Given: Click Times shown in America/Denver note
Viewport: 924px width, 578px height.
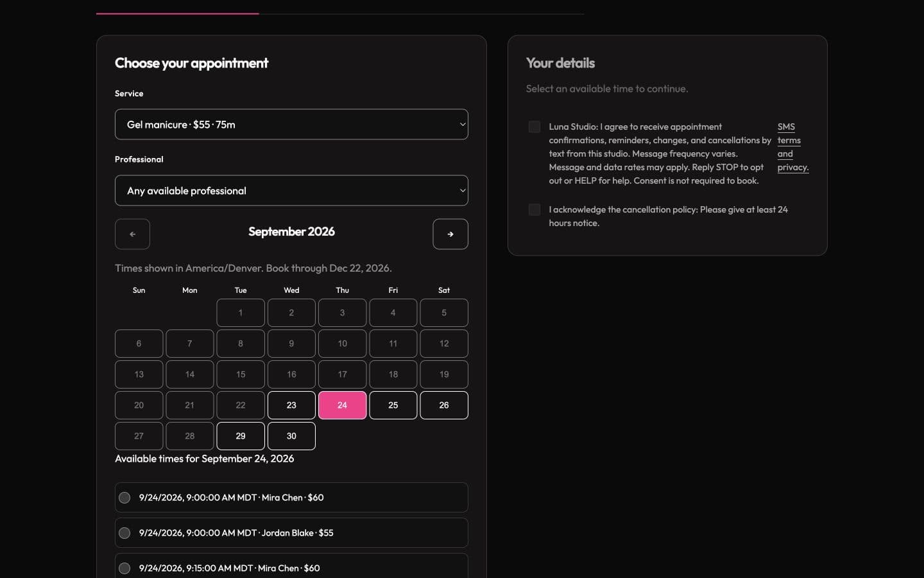Looking at the screenshot, I should pos(253,268).
